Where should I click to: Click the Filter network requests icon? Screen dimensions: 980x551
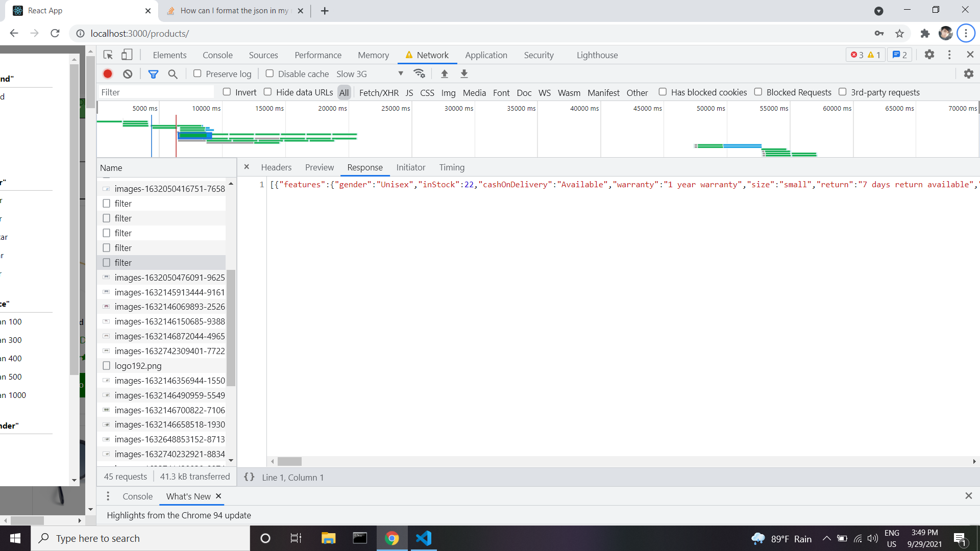point(152,73)
